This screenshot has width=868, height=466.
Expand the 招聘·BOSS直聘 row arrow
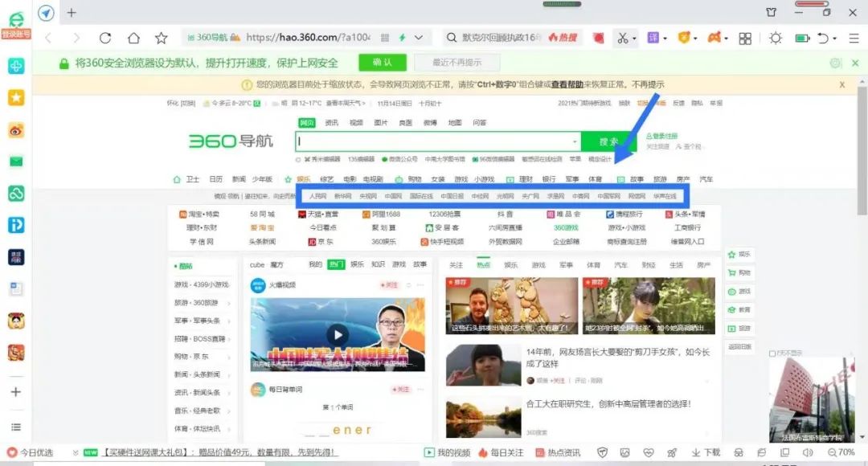(228, 339)
